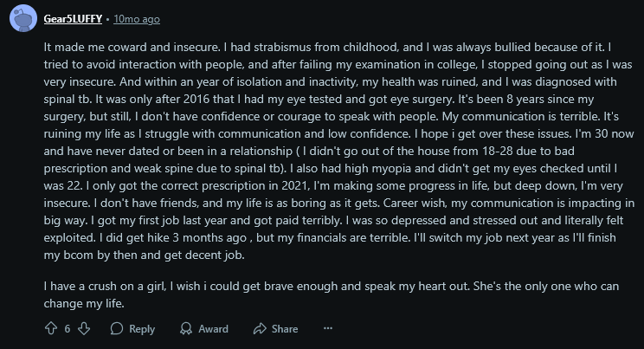Open the '10mo ago' timestamp permalink

coord(137,19)
